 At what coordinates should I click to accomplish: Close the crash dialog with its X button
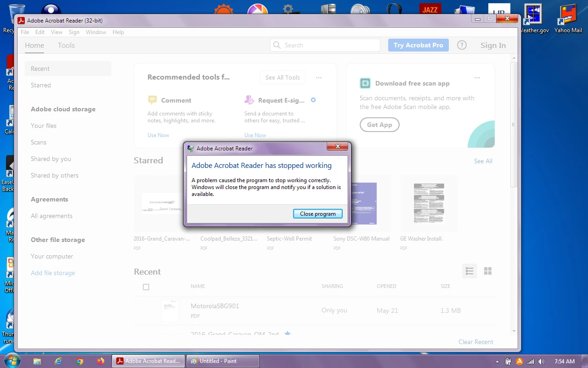coord(338,147)
